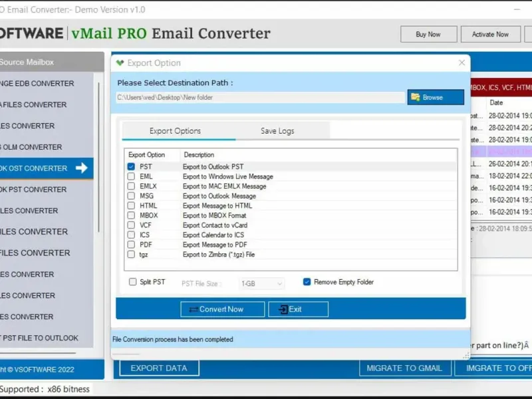Toggle the Split PST checkbox
Viewport: 532px width, 399px height.
[132, 282]
